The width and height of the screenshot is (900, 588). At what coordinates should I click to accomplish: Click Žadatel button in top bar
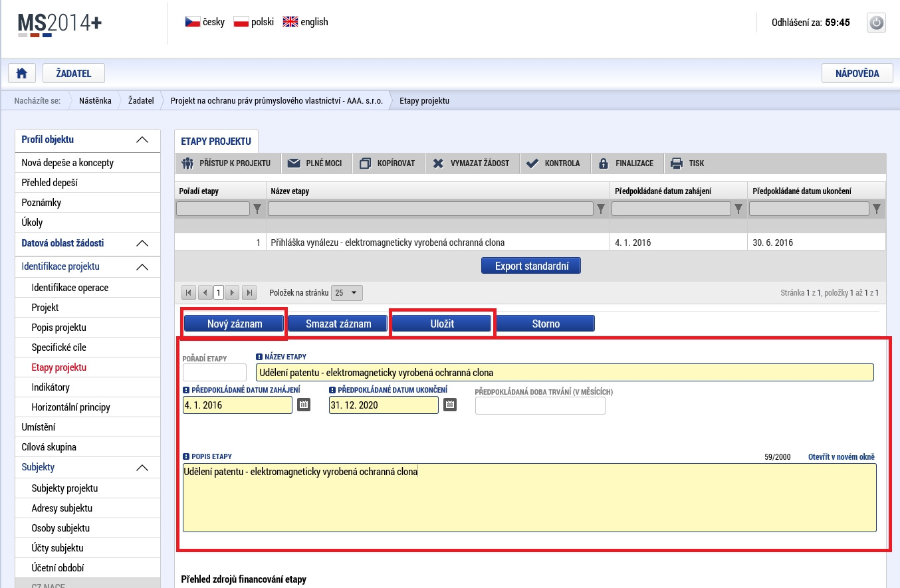pos(74,73)
